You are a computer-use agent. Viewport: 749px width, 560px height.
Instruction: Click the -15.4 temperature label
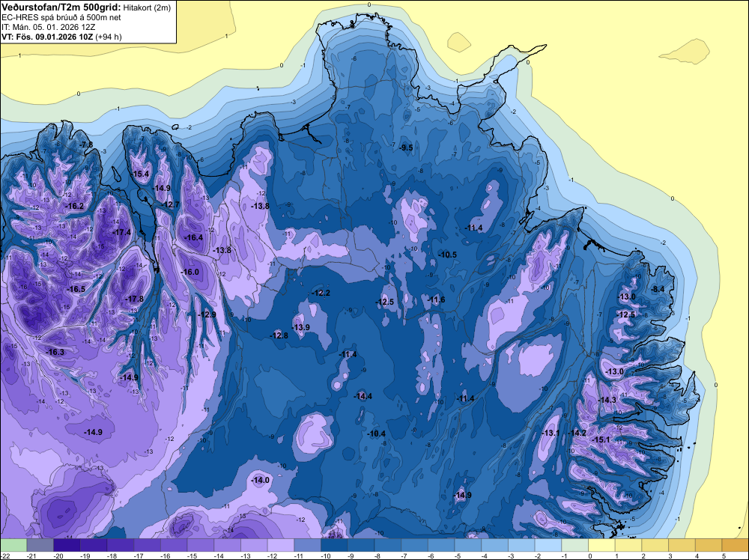click(x=141, y=174)
